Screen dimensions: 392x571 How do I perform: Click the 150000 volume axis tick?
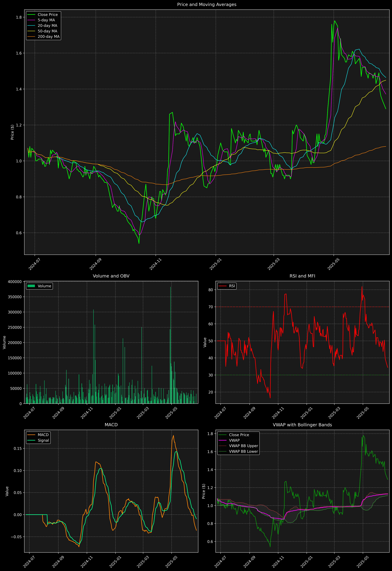(x=15, y=358)
